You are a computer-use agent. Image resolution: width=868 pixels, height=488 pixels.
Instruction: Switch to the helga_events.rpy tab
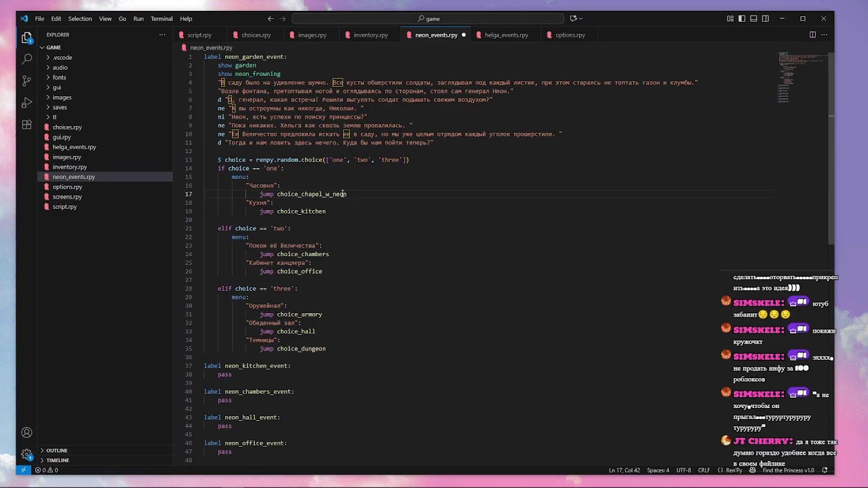point(506,35)
